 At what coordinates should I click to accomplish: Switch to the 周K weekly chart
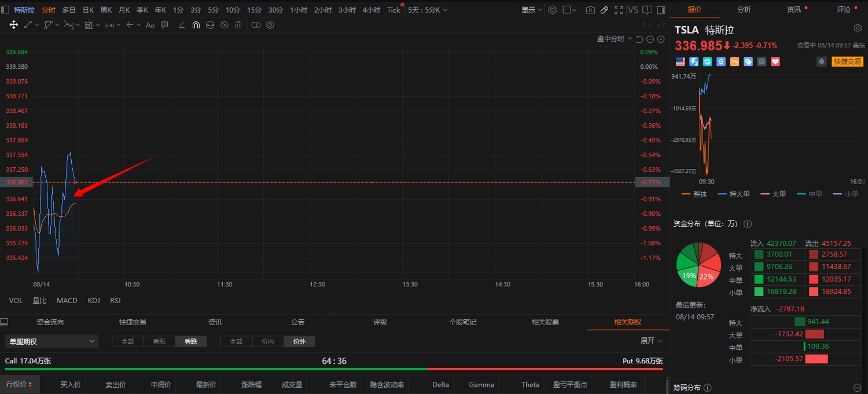tap(106, 10)
